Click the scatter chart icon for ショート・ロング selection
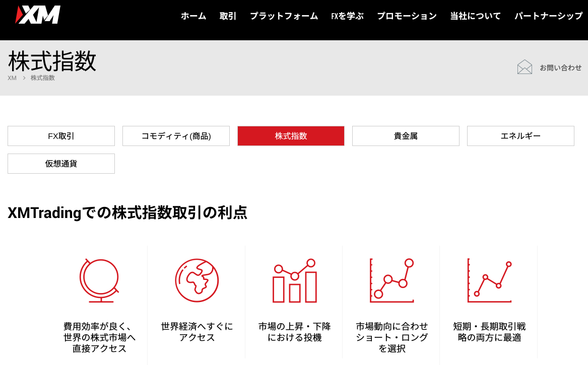Viewport: 588px width, 365px height. 391,281
